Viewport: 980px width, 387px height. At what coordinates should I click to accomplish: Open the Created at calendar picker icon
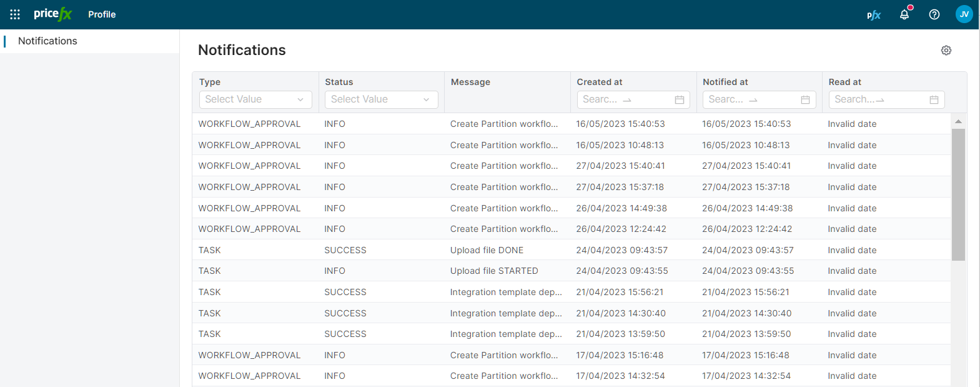[x=679, y=99]
